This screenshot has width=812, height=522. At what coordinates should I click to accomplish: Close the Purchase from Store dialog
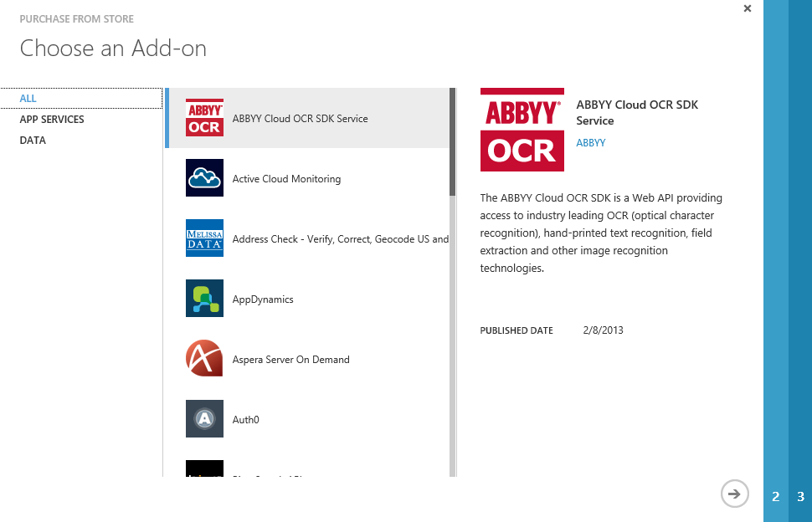click(x=748, y=8)
